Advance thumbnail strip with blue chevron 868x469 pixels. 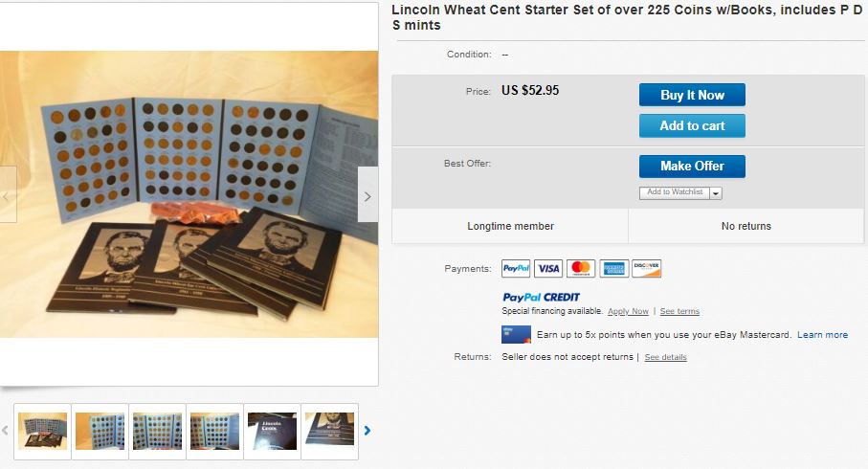[x=367, y=431]
